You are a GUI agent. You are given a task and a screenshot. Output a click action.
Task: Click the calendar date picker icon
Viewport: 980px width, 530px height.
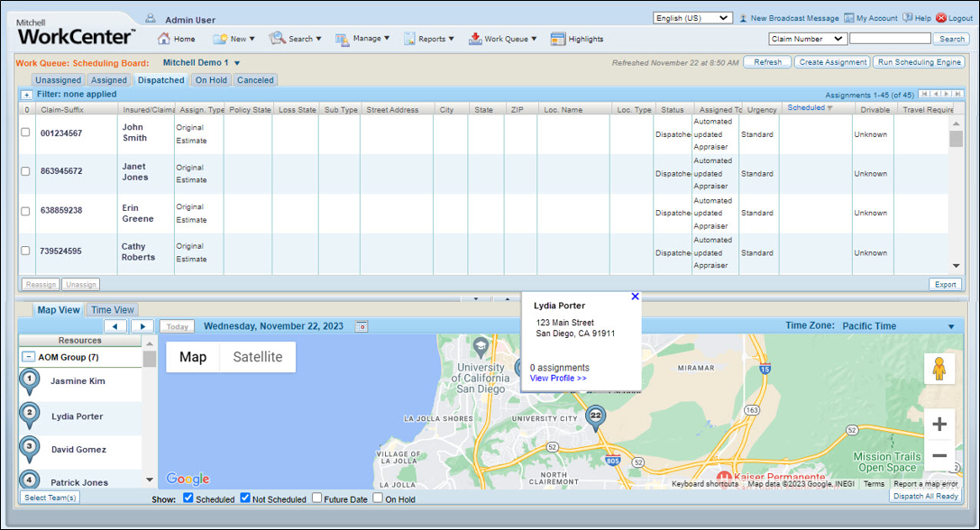(362, 326)
